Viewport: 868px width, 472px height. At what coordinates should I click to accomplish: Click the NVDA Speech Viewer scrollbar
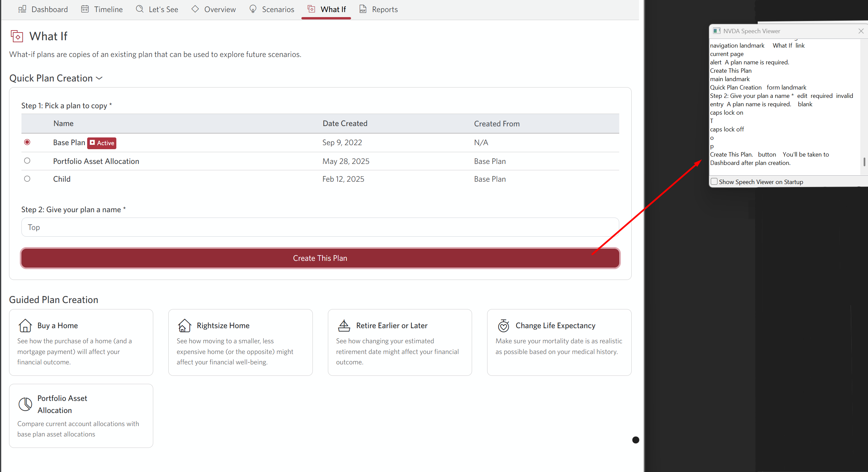864,162
